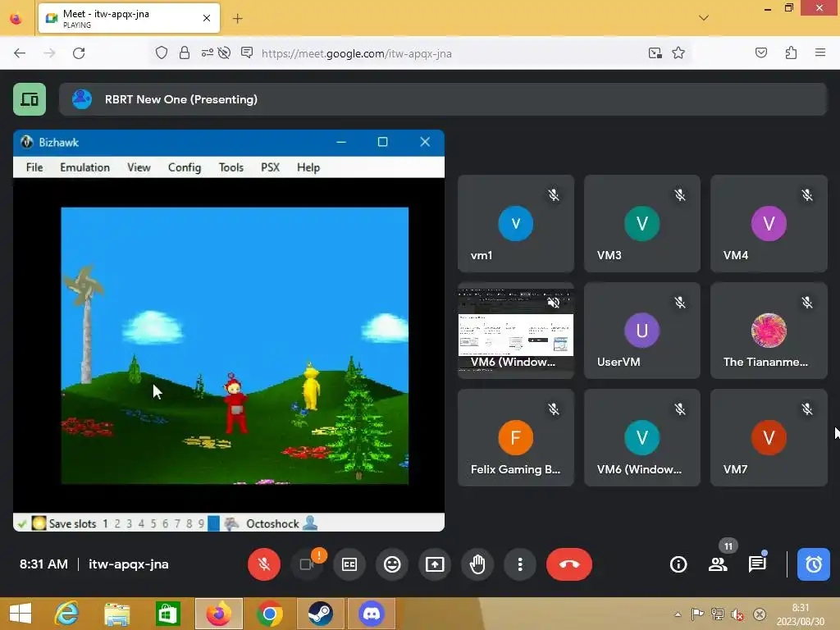Click the present now screen share button

(x=435, y=564)
